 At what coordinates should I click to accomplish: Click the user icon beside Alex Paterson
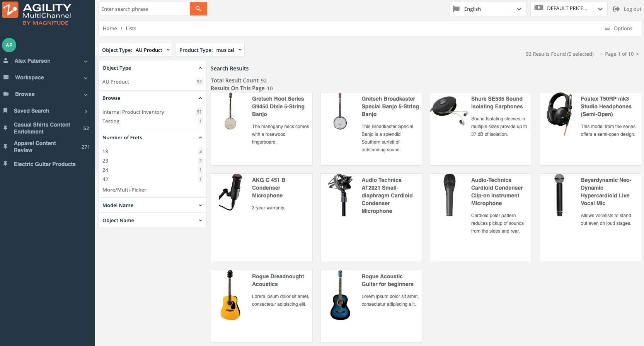click(x=6, y=61)
